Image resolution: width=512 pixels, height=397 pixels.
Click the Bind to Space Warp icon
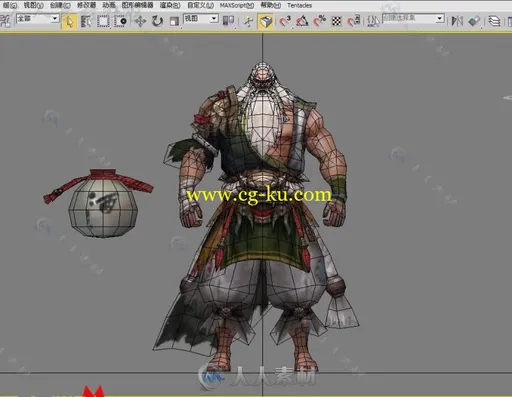pos(6,21)
